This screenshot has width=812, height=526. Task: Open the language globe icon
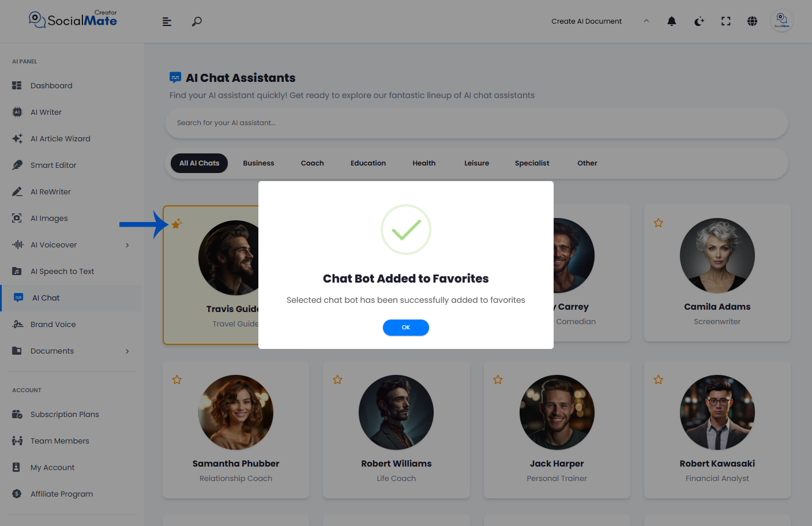(753, 21)
